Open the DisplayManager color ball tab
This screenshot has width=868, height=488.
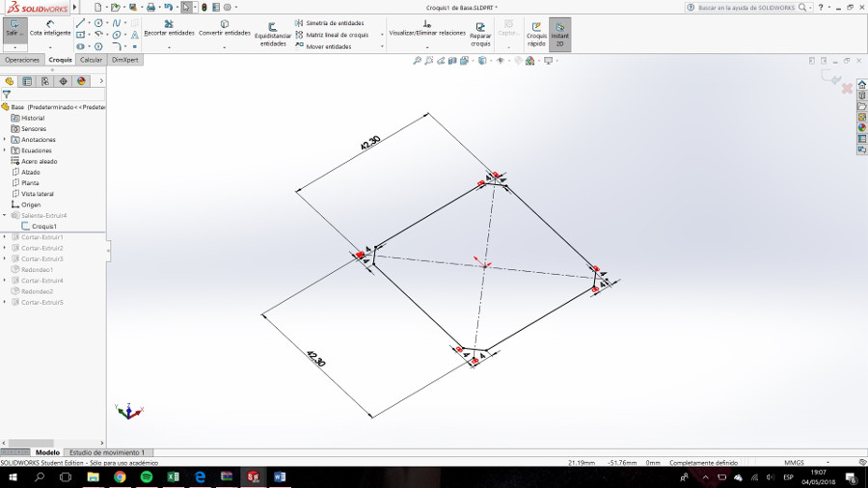(x=81, y=81)
